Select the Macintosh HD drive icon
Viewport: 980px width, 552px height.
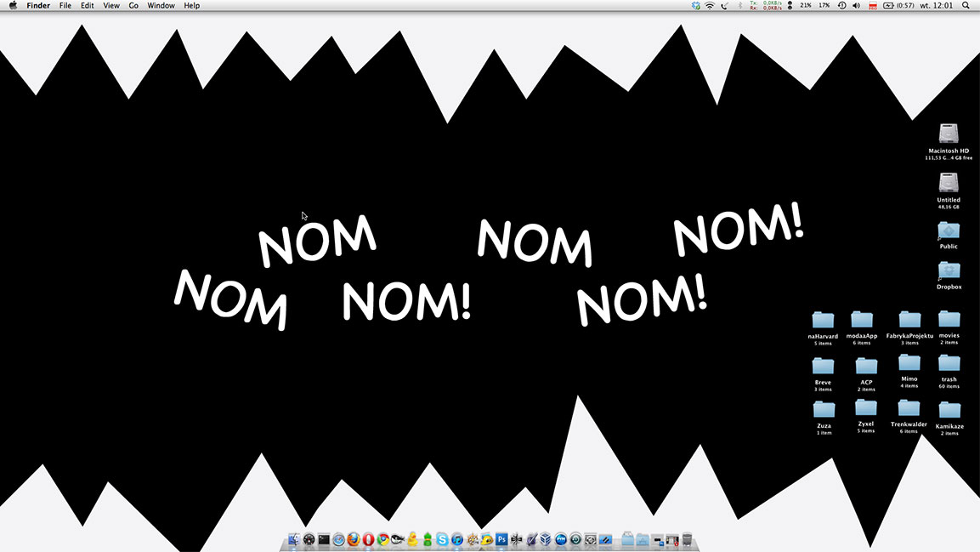(x=949, y=134)
